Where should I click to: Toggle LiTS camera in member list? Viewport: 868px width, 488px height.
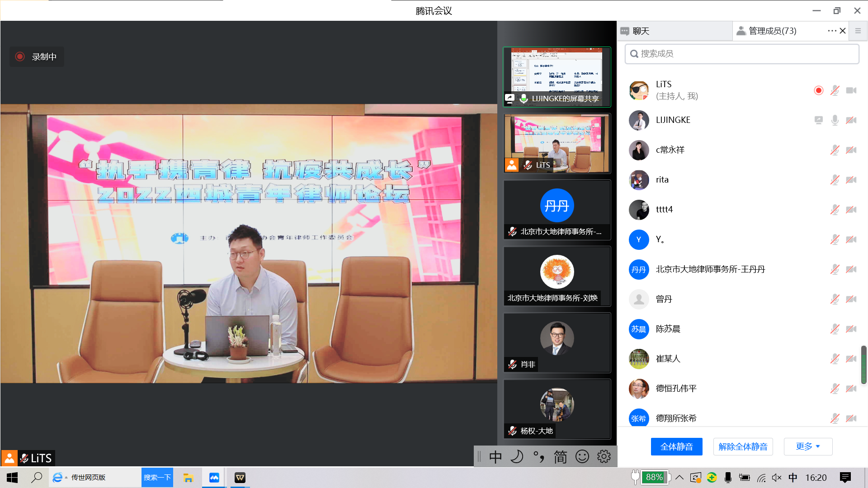point(851,90)
